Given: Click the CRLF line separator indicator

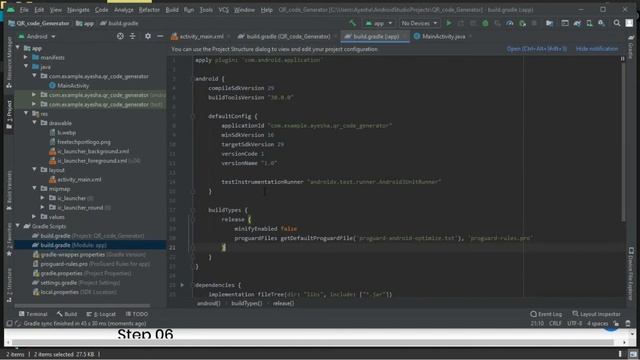Looking at the screenshot, I should [555, 324].
